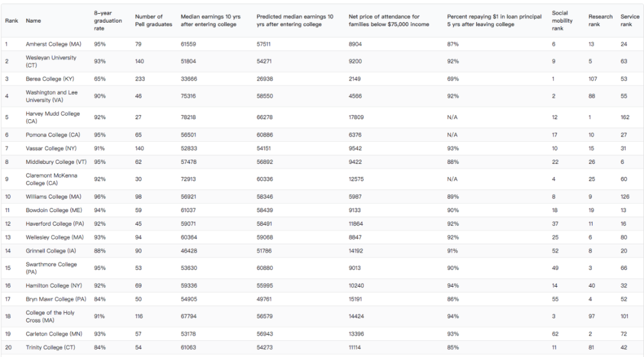Sort by the Name column header
Screen dimensions: 644x357
33,21
